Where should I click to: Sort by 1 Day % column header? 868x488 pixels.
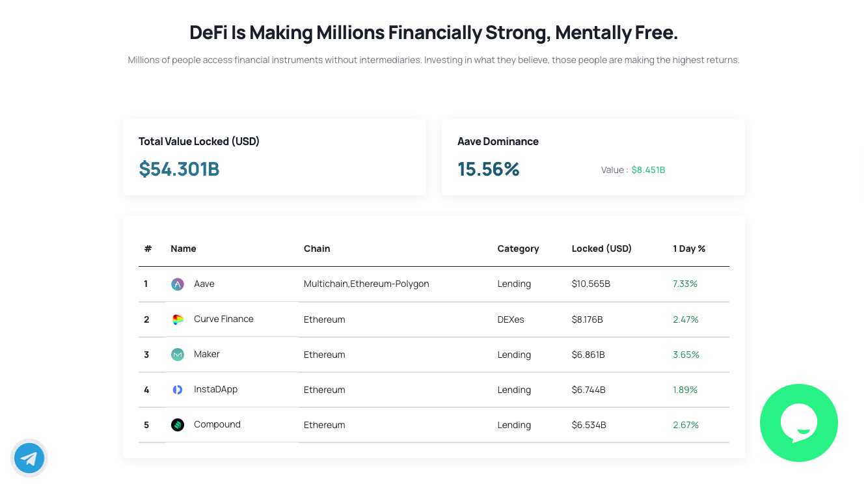point(689,249)
